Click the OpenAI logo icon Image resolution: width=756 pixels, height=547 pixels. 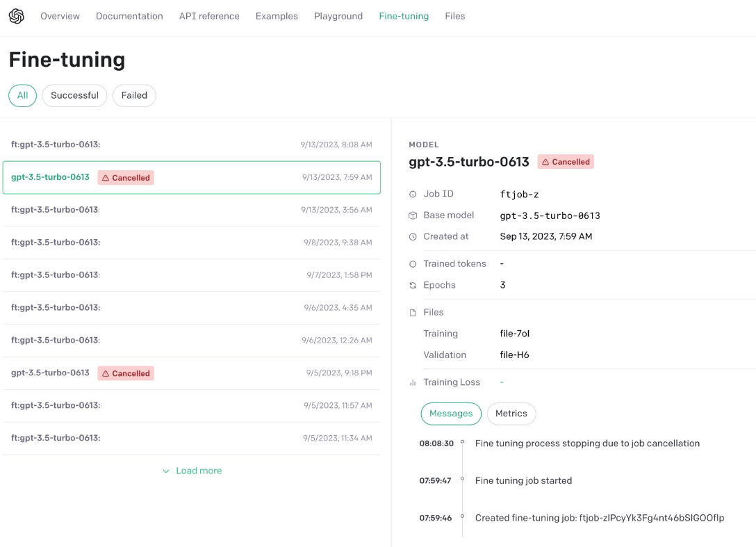click(17, 16)
